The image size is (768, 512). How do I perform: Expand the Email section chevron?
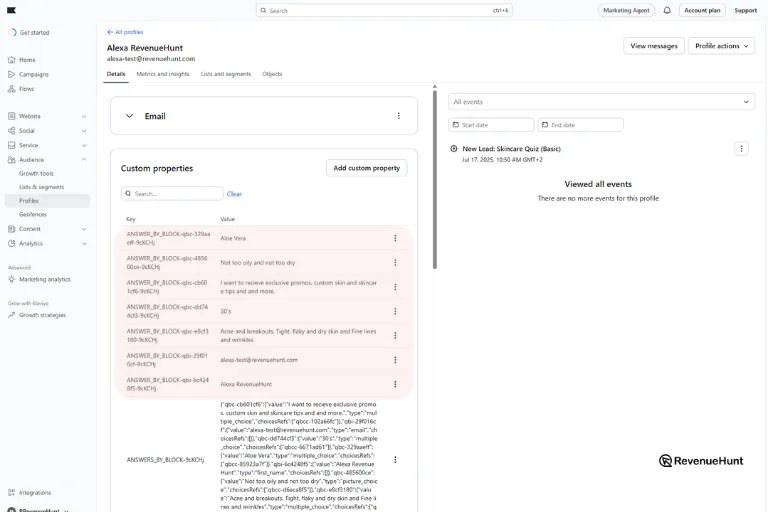coord(129,116)
